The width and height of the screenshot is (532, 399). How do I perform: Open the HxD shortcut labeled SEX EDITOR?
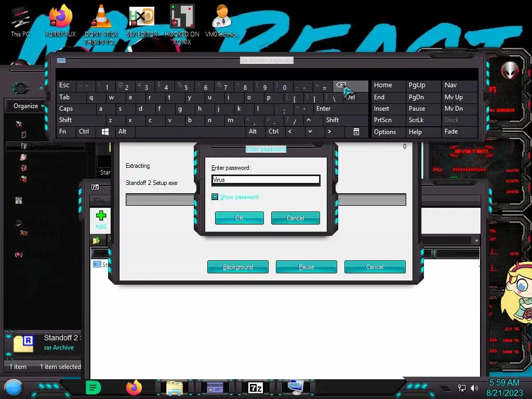pyautogui.click(x=142, y=21)
